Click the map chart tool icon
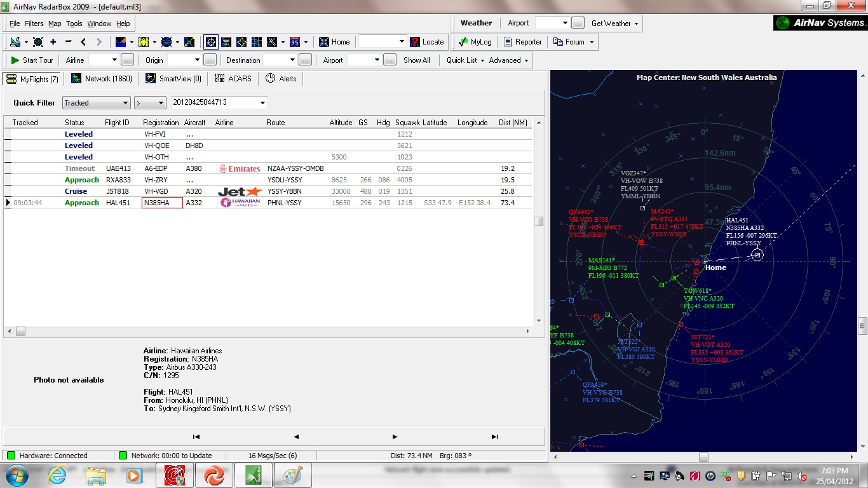This screenshot has width=868, height=488. pos(15,42)
